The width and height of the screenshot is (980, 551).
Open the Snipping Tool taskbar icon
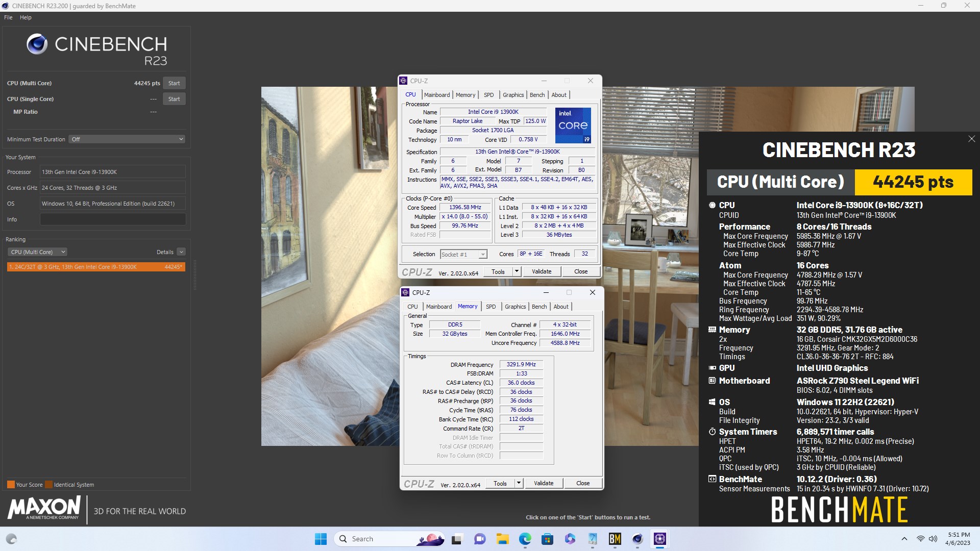(x=592, y=539)
